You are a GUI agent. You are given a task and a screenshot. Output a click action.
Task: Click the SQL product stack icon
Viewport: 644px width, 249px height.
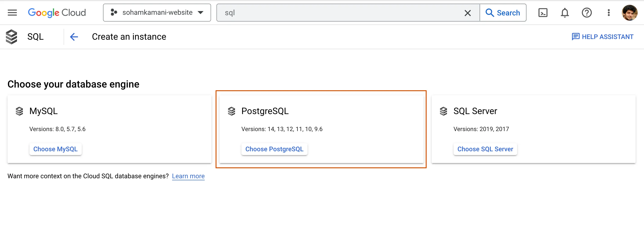(12, 37)
